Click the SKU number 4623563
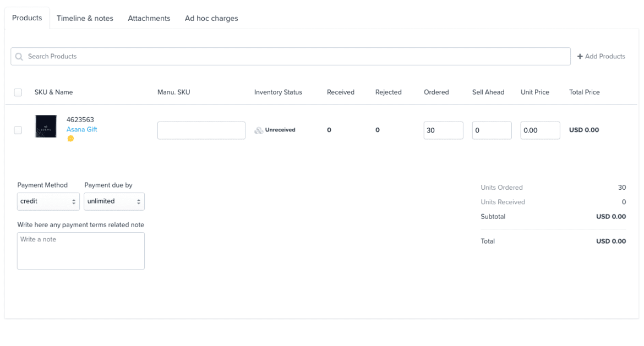Screen dimensions: 644x346 click(80, 120)
